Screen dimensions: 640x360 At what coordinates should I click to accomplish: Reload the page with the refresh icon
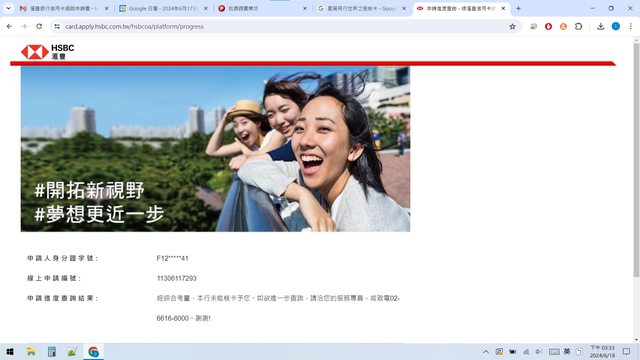coord(39,26)
